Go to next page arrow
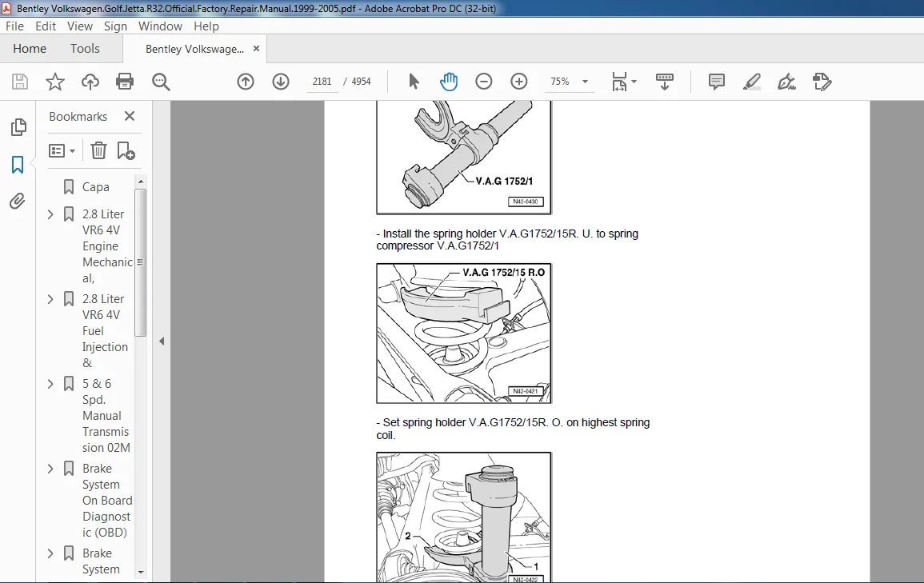Screen dimensions: 924x583 281,82
